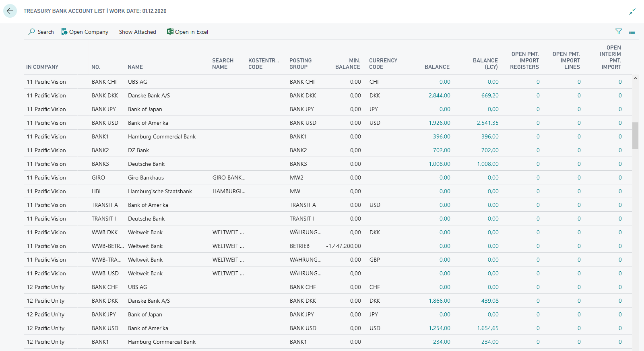Click the back arrow button
The height and width of the screenshot is (351, 644).
[x=10, y=11]
